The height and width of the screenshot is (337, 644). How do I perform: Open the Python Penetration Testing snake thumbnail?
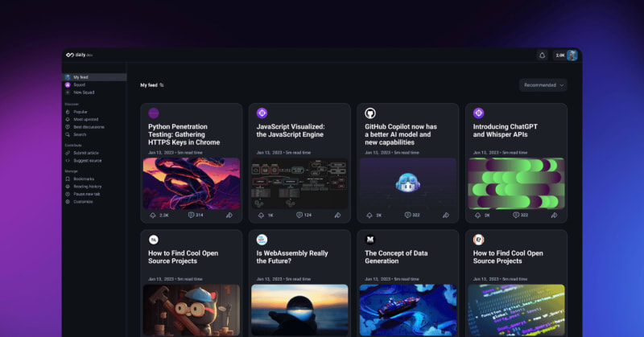click(192, 183)
